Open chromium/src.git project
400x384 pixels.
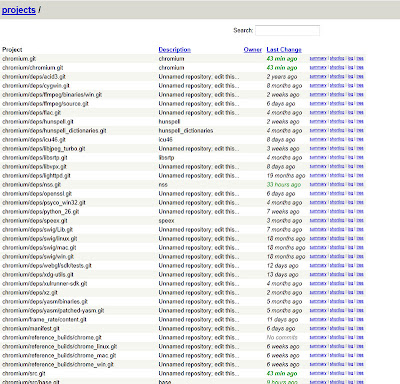[24, 374]
